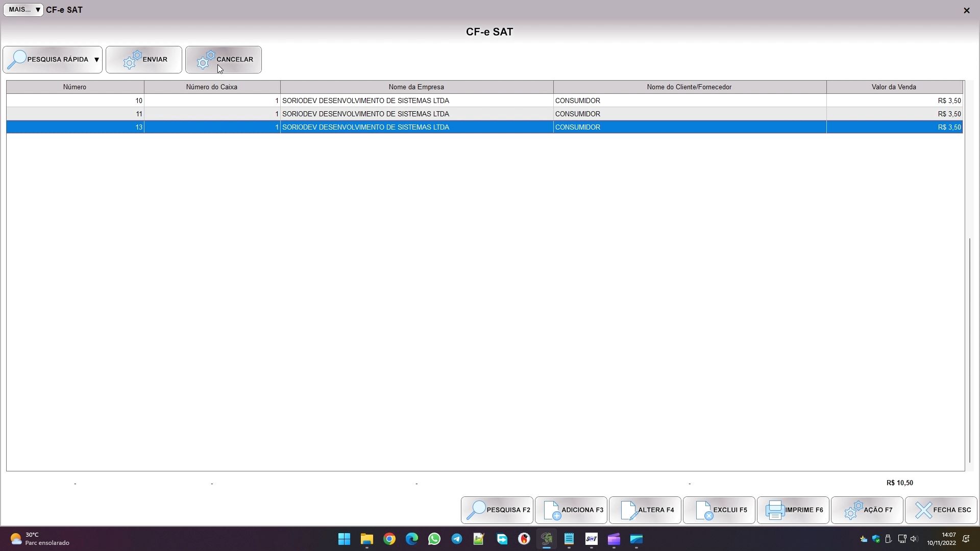
Task: Select row with Número 10
Action: [x=75, y=101]
